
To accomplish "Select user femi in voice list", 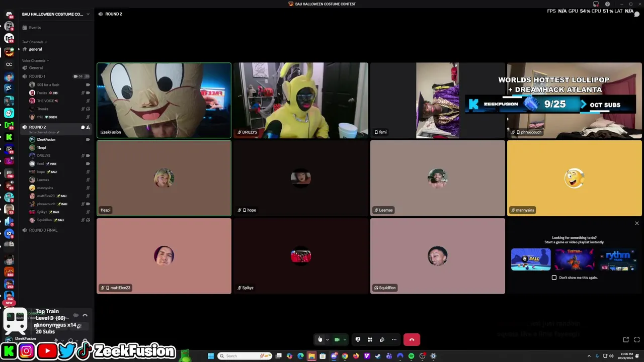I will (x=59, y=164).
